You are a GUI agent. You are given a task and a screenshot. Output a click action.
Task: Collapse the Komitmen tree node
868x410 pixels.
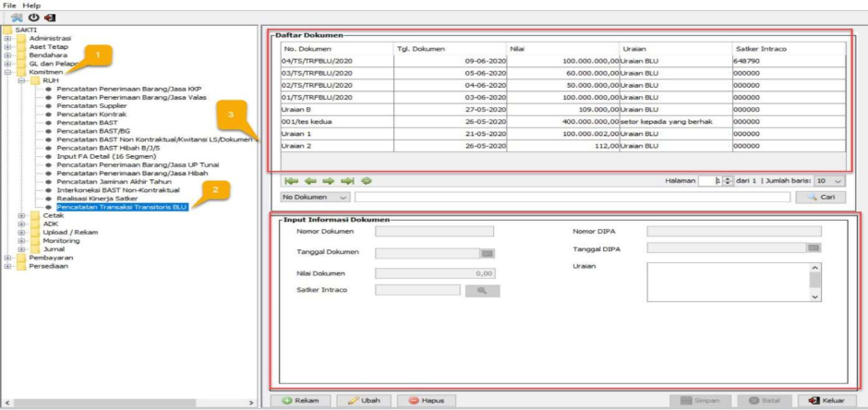[8, 72]
